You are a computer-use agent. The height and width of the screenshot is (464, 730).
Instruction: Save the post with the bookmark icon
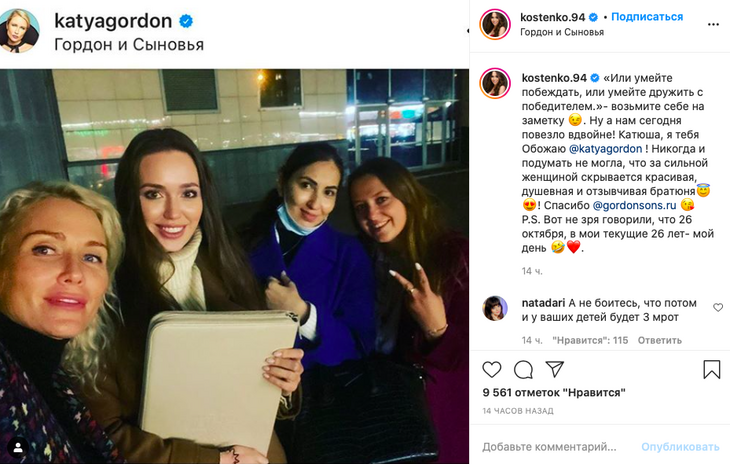coord(711,370)
